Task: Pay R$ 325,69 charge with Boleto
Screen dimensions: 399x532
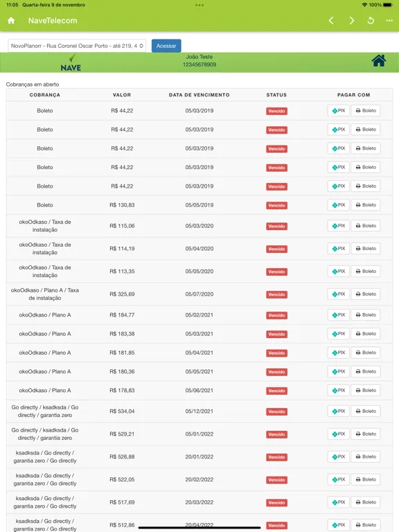Action: [x=366, y=294]
